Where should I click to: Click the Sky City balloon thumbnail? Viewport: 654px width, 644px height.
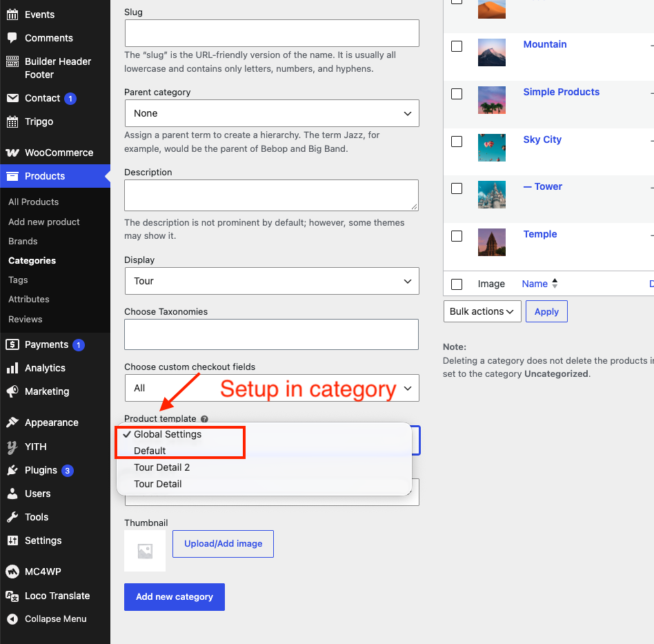coord(492,147)
